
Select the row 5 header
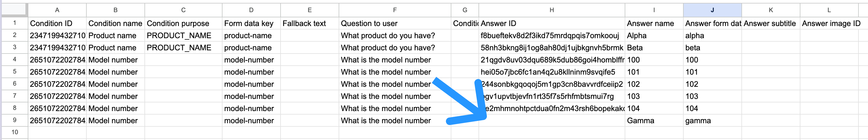[14, 71]
